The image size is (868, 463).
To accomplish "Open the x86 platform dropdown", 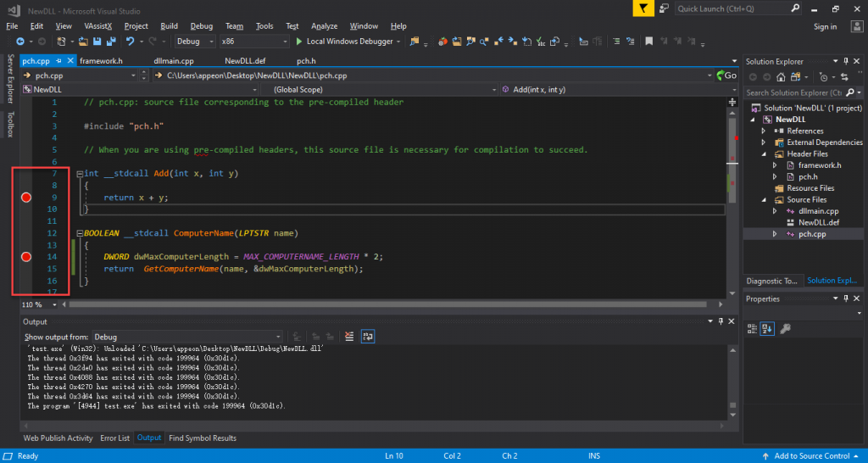I will 253,41.
